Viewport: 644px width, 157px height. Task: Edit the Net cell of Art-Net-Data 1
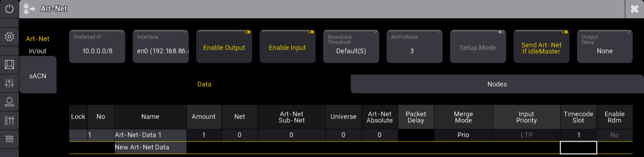(x=239, y=135)
